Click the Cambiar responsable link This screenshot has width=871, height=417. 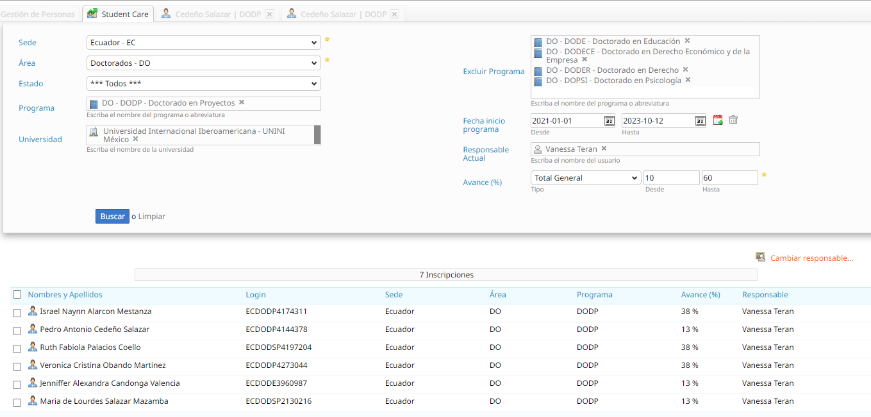(810, 258)
